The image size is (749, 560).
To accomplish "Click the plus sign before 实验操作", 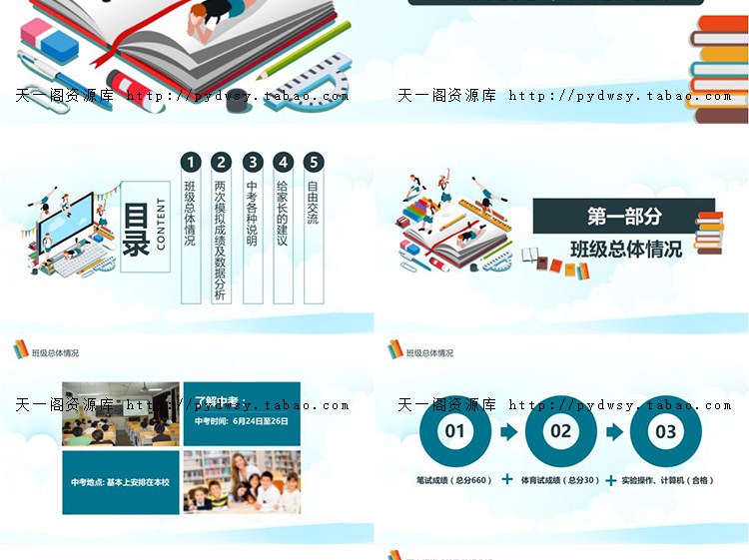I will tap(610, 480).
